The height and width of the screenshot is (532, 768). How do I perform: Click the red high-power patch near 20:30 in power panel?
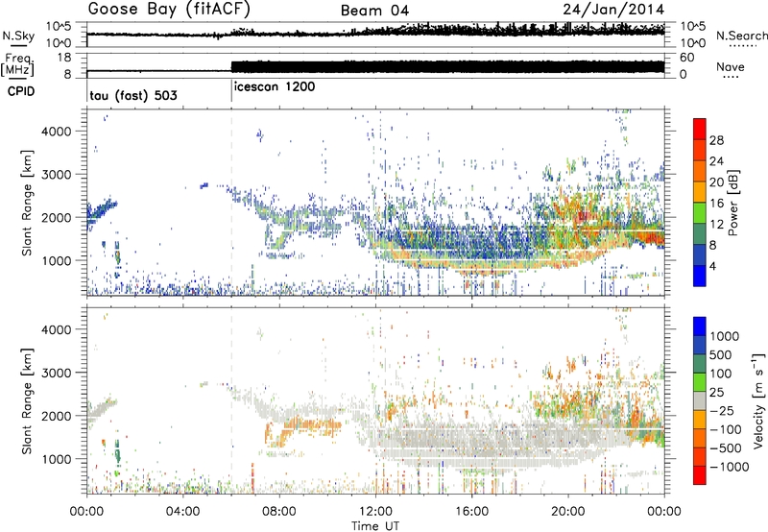click(584, 216)
